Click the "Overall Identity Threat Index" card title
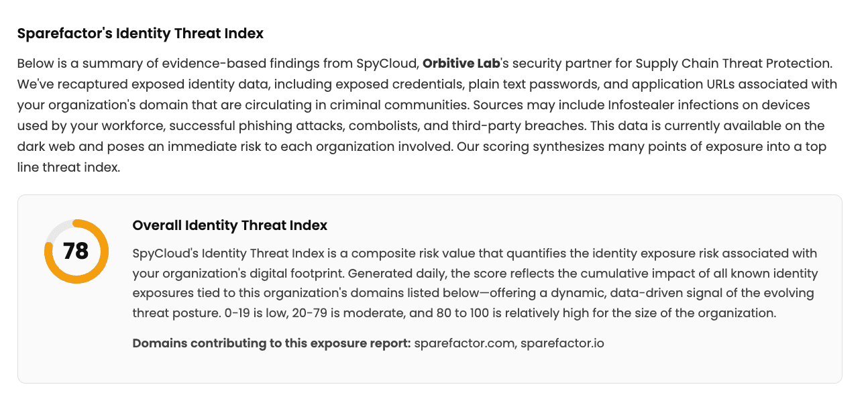The image size is (868, 399). pyautogui.click(x=229, y=225)
